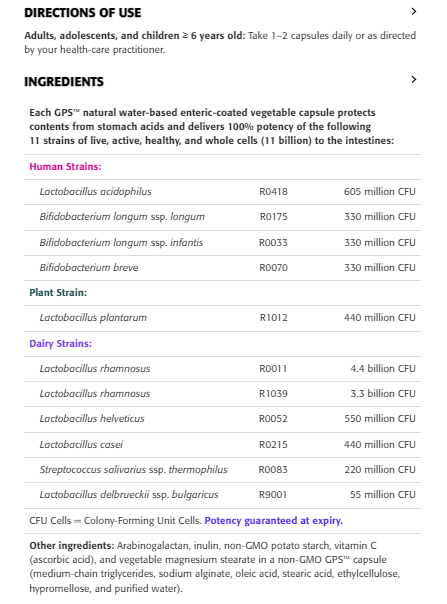Collapse the Ingredients section chevron
The image size is (447, 604).
tap(414, 80)
